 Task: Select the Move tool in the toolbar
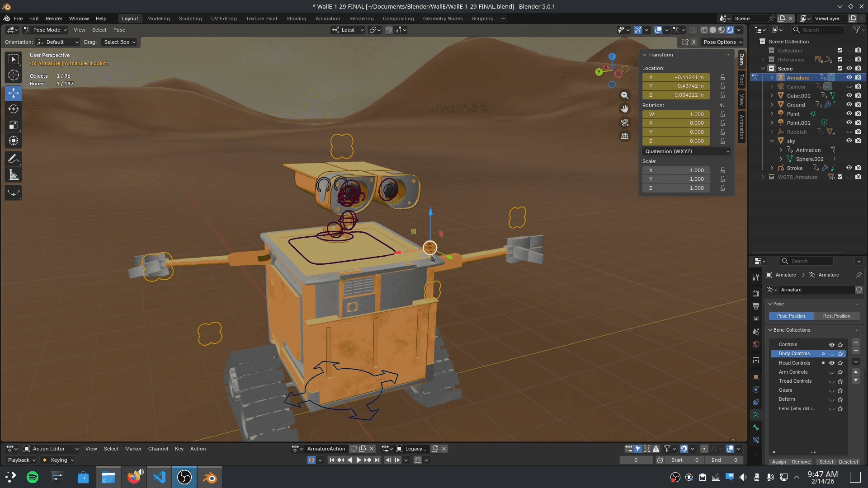(13, 93)
